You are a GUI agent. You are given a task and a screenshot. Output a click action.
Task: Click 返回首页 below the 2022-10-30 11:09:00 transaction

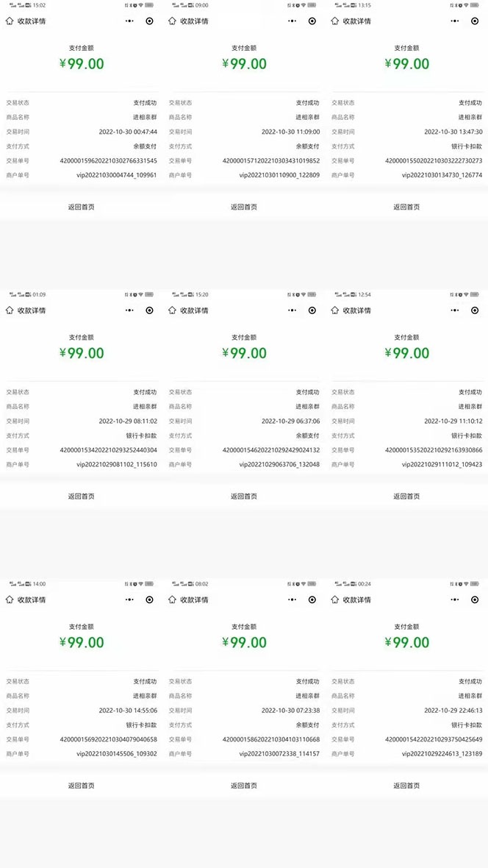point(244,207)
